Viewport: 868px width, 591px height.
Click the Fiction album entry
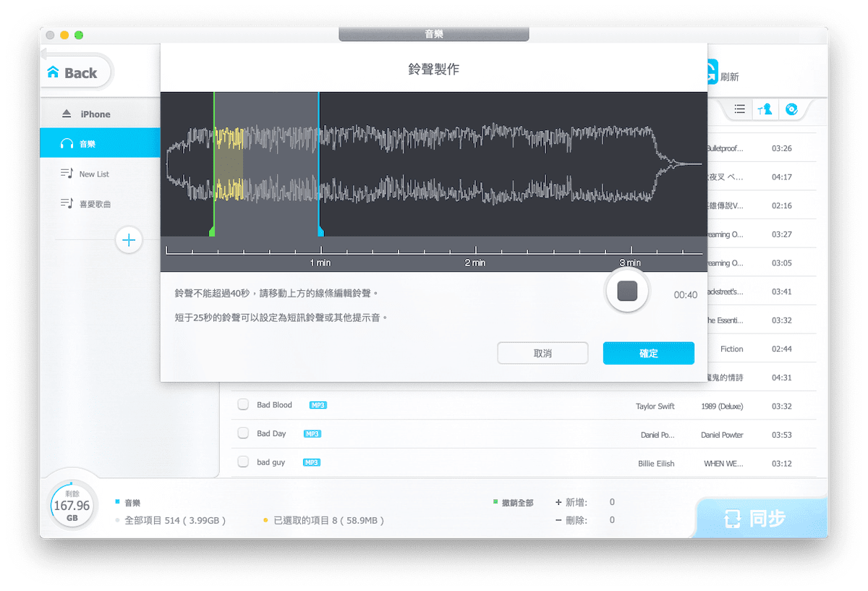point(731,349)
